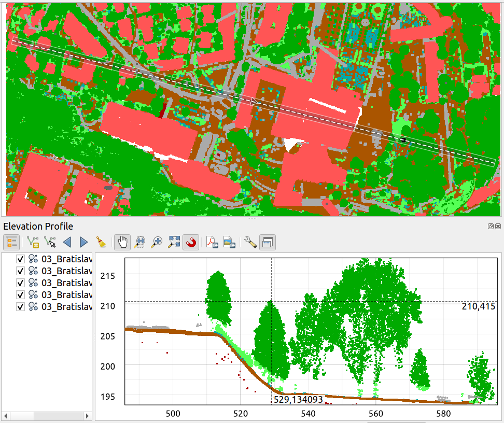Uncheck the fourth 03_Bratislav layer checkbox
This screenshot has width=504, height=423.
(x=20, y=295)
